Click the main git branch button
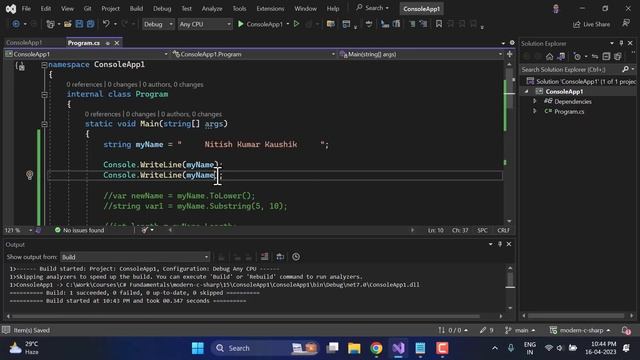The width and height of the screenshot is (640, 360). [520, 330]
